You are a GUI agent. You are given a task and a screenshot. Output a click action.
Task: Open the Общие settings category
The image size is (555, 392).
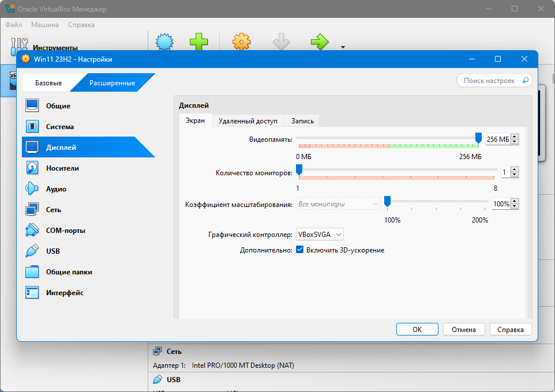[x=88, y=106]
